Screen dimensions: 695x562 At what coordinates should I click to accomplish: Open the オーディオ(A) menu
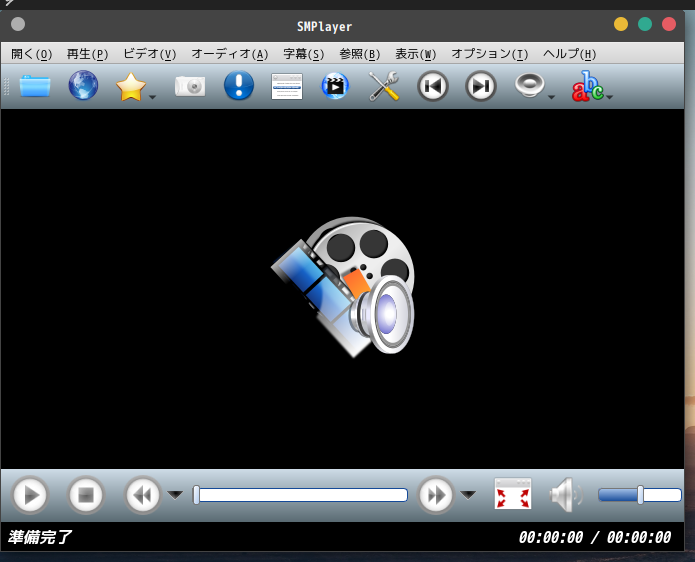pyautogui.click(x=230, y=54)
